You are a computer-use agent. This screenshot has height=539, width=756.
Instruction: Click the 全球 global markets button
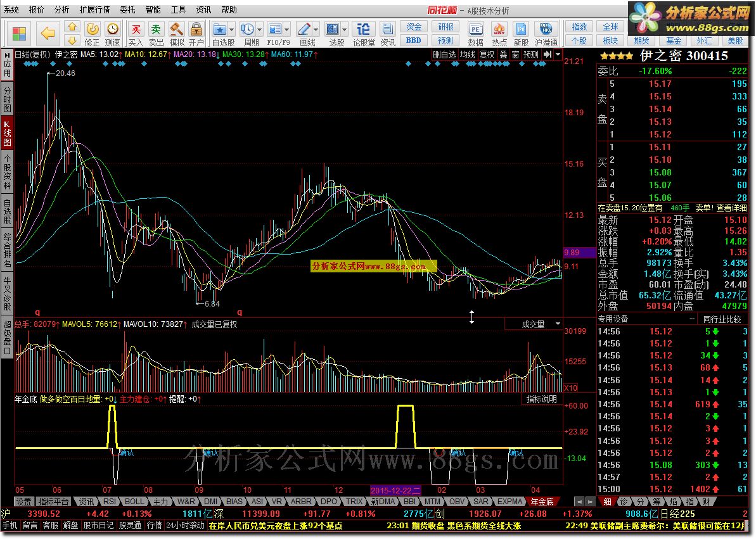pos(610,27)
